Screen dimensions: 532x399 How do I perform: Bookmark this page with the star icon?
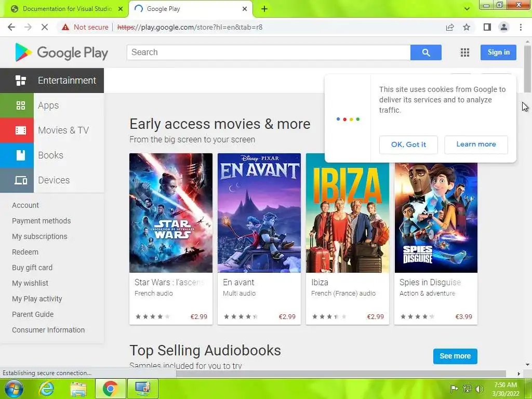467,27
